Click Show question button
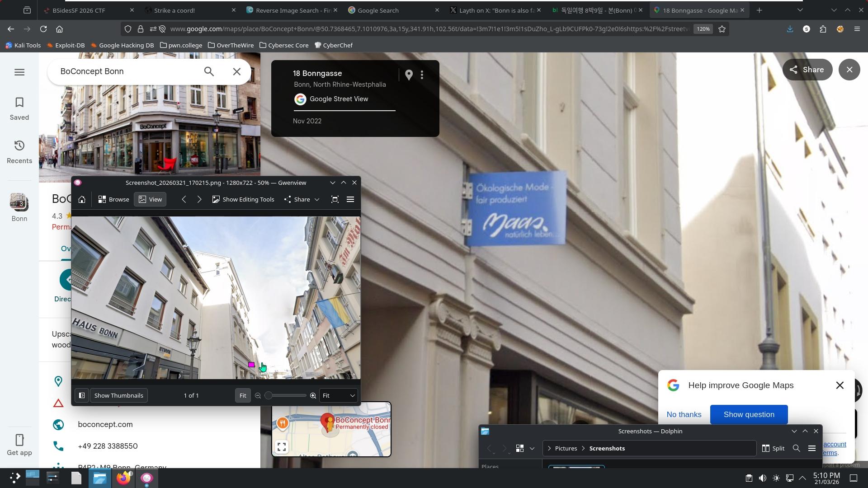 749,414
